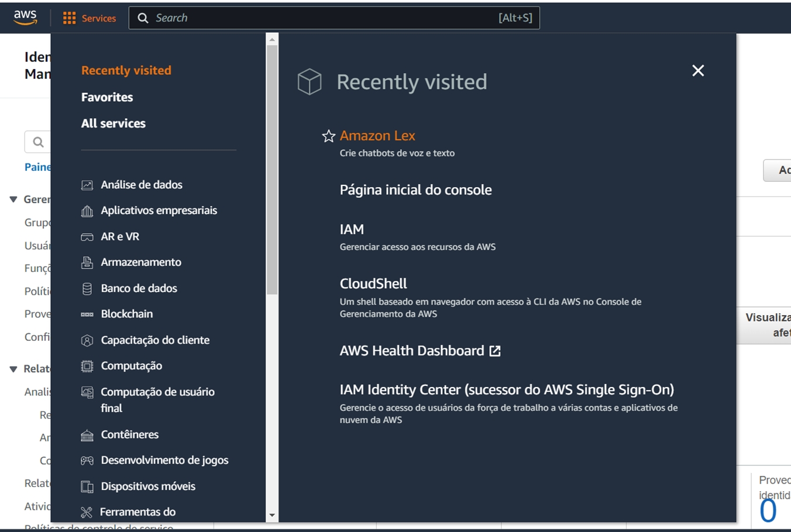Click the Contêineres category icon

[x=87, y=435]
